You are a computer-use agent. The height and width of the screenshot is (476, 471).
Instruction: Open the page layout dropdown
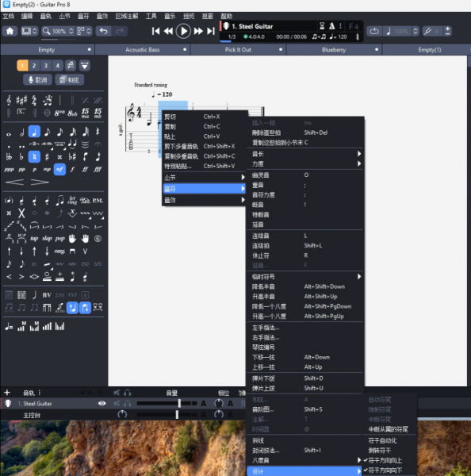point(84,31)
